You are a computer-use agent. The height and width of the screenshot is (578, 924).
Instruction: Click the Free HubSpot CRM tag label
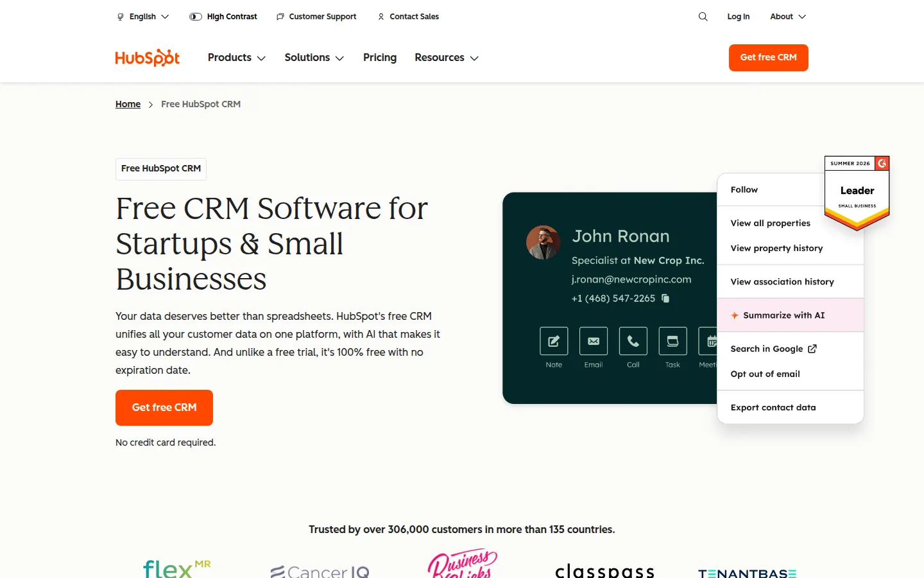tap(161, 168)
